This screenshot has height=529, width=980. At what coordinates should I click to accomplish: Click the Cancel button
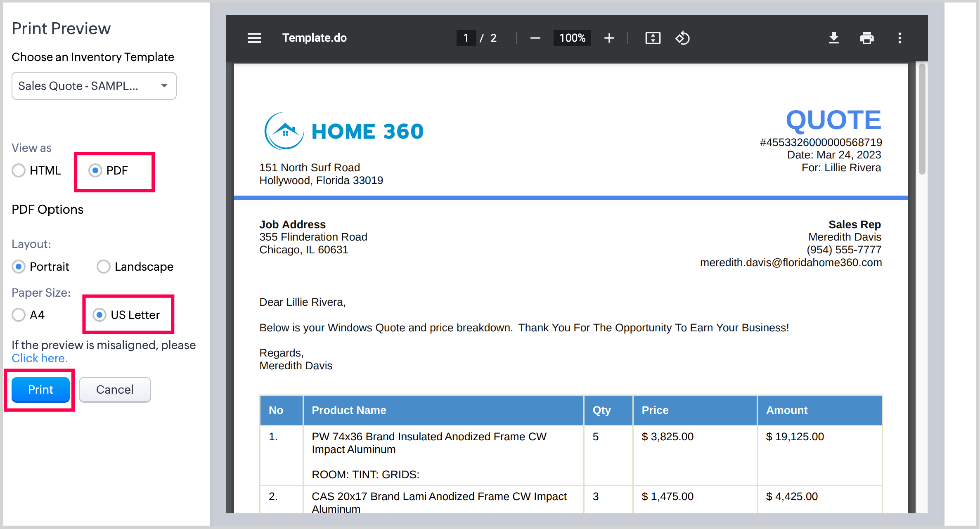pyautogui.click(x=115, y=390)
